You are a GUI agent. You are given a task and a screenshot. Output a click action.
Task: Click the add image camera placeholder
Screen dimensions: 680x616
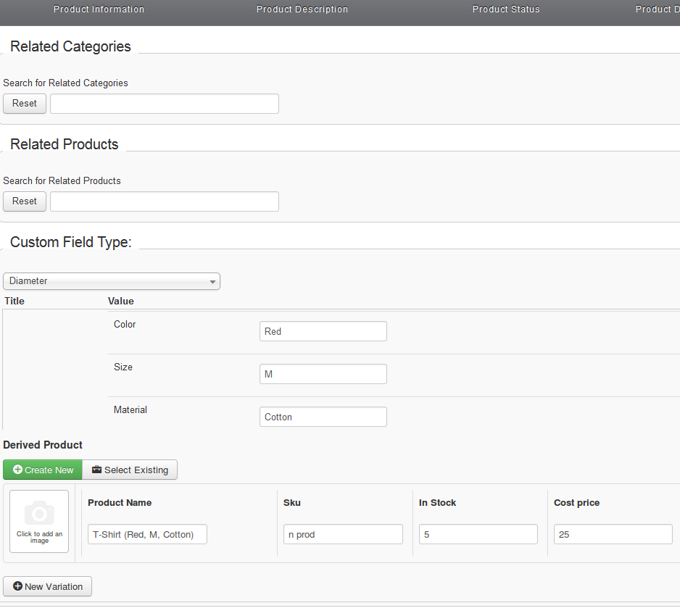pyautogui.click(x=39, y=522)
